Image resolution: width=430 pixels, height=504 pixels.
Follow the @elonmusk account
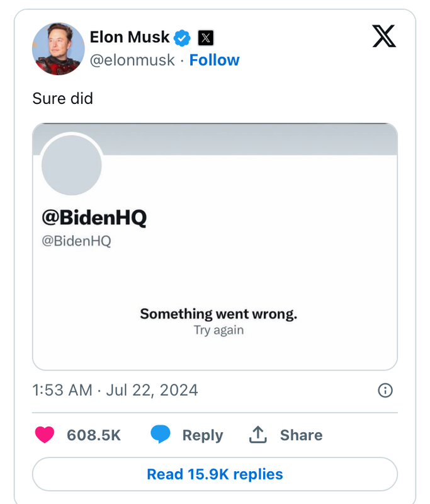tap(214, 60)
